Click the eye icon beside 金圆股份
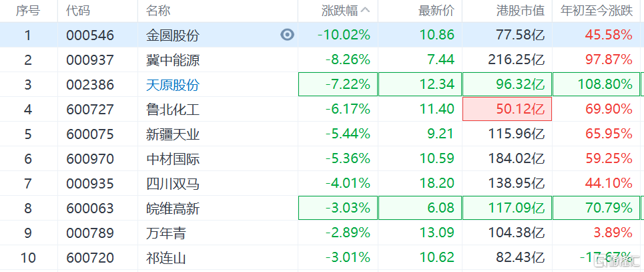Screen dimensions: 644x272 [288, 35]
